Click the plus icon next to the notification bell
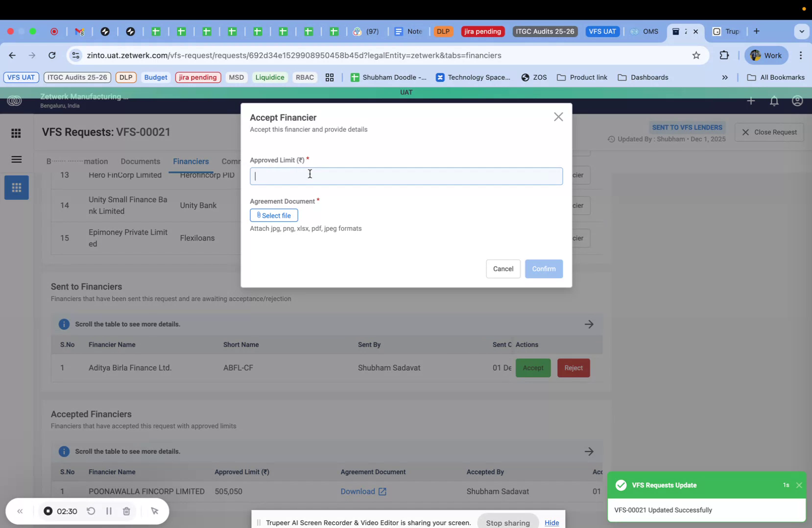Image resolution: width=812 pixels, height=528 pixels. tap(751, 101)
